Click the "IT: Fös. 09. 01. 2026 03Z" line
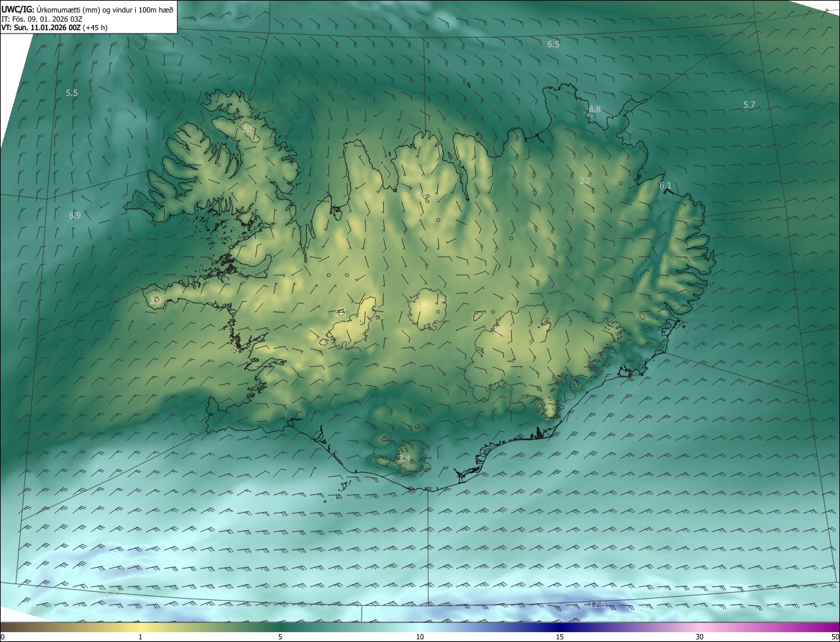 click(42, 18)
